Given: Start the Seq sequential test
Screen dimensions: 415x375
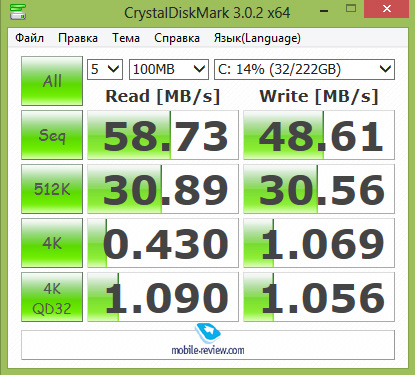Looking at the screenshot, I should click(52, 135).
